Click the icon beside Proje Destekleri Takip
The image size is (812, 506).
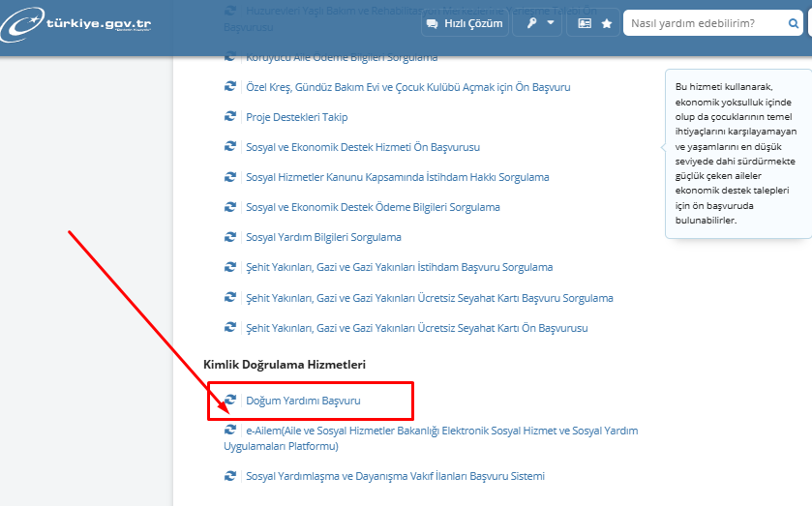click(230, 117)
